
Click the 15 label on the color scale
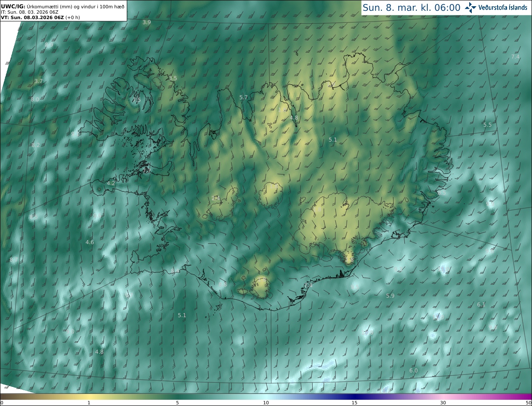(355, 403)
